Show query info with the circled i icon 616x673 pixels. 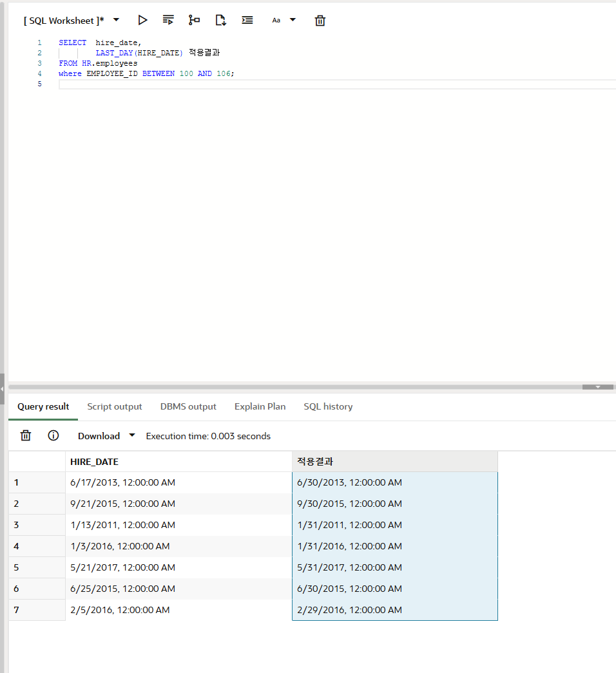(53, 435)
